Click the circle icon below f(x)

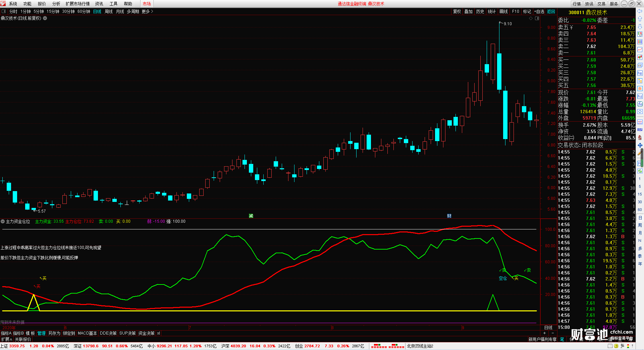click(640, 112)
